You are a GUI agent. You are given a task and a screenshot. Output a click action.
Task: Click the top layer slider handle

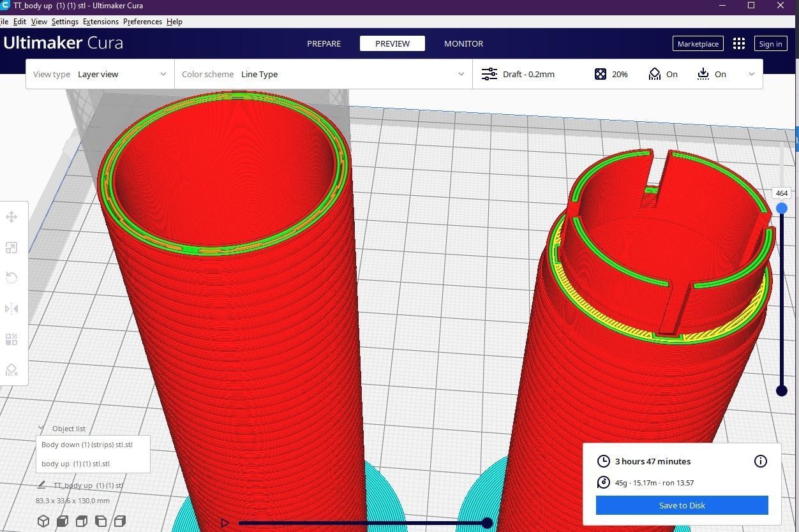point(782,209)
